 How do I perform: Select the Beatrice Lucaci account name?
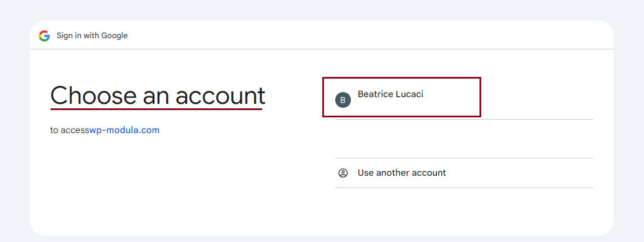pyautogui.click(x=390, y=94)
